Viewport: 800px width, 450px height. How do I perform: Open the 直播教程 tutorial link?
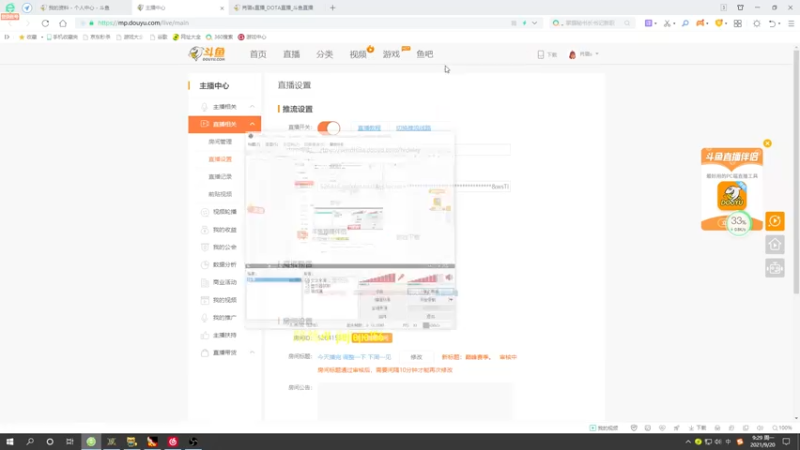369,128
